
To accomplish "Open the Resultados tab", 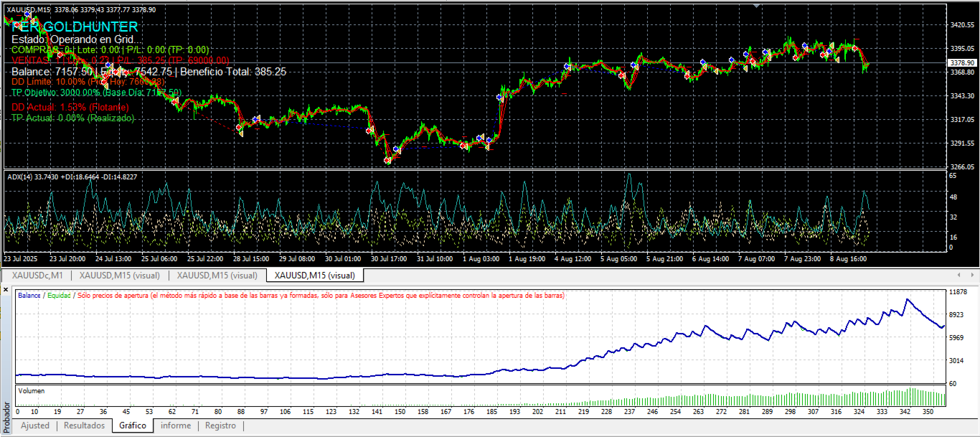I will [84, 426].
